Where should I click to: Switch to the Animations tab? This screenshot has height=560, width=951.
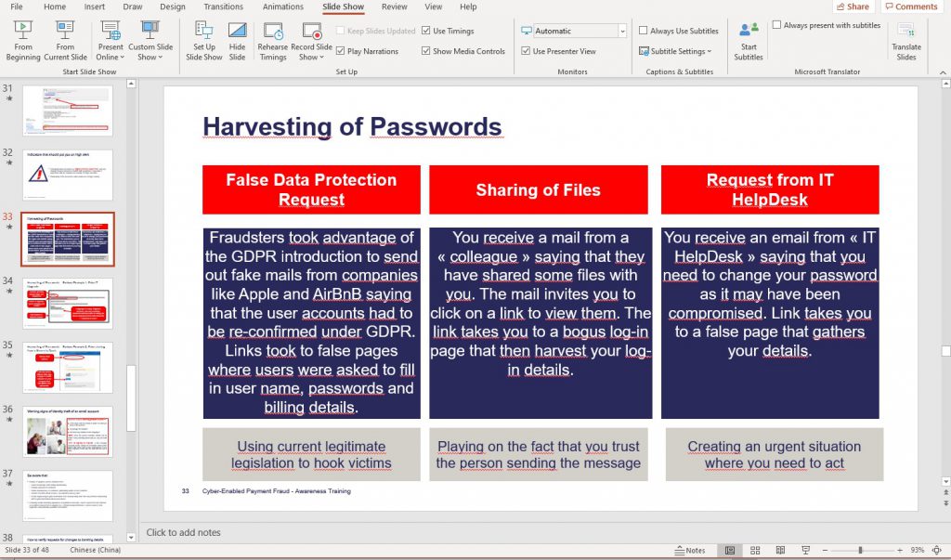coord(282,7)
